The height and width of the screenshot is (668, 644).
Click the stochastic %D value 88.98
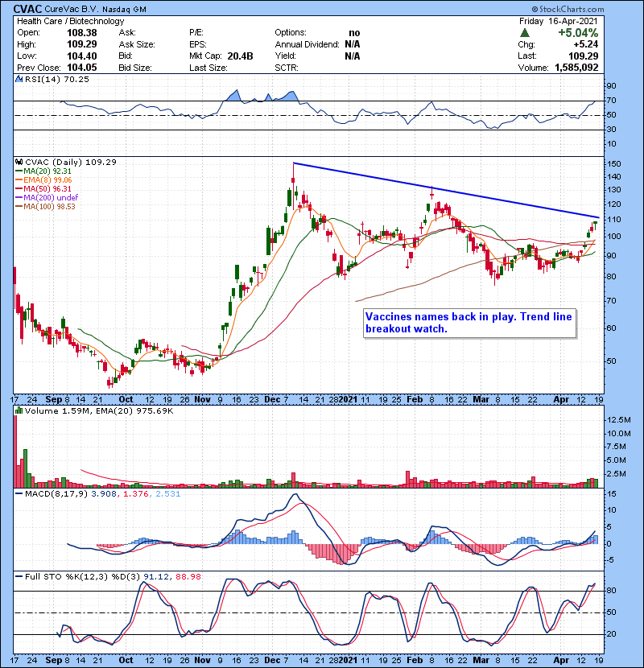(188, 577)
